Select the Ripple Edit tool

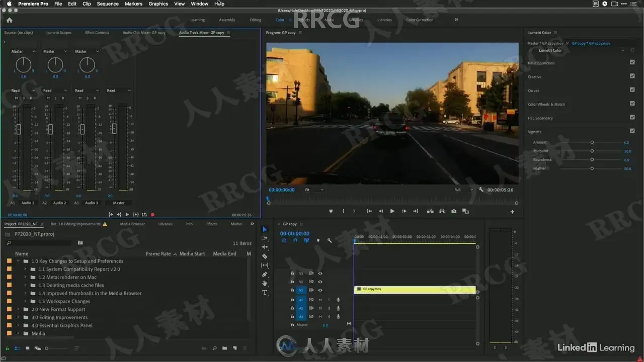tap(265, 247)
